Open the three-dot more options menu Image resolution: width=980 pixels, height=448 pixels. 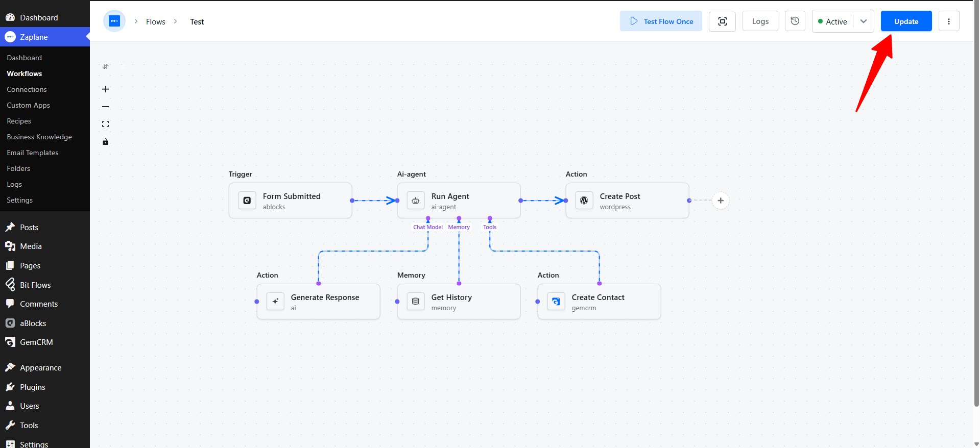click(x=949, y=21)
